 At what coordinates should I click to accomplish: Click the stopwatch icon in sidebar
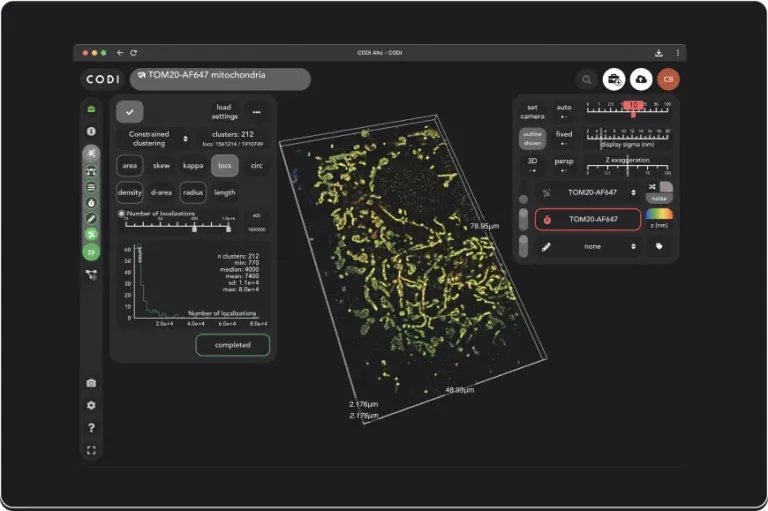(91, 203)
